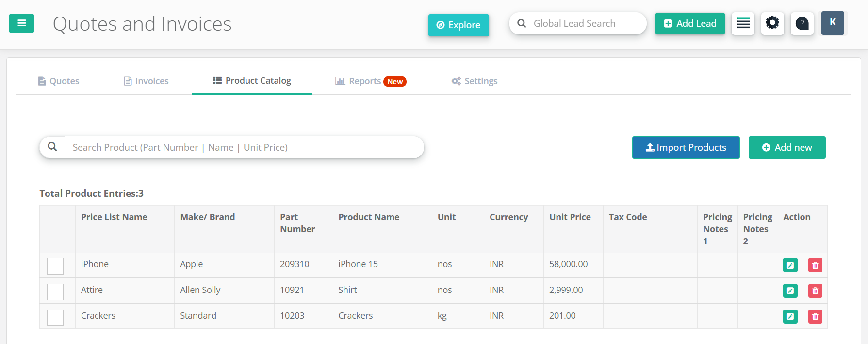868x344 pixels.
Task: Edit the Shirt product entry
Action: point(790,291)
